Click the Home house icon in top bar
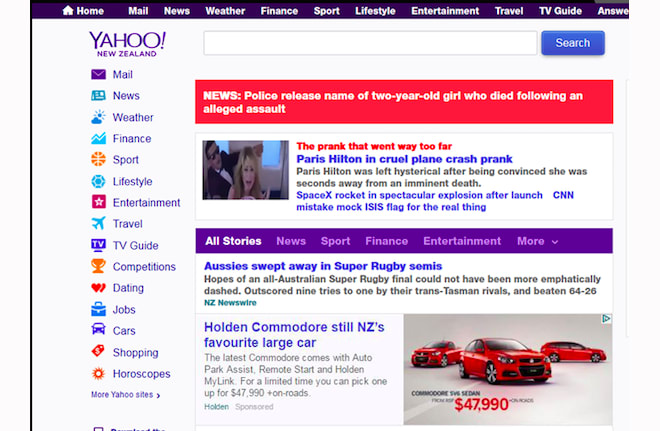The width and height of the screenshot is (660, 431). (x=68, y=11)
